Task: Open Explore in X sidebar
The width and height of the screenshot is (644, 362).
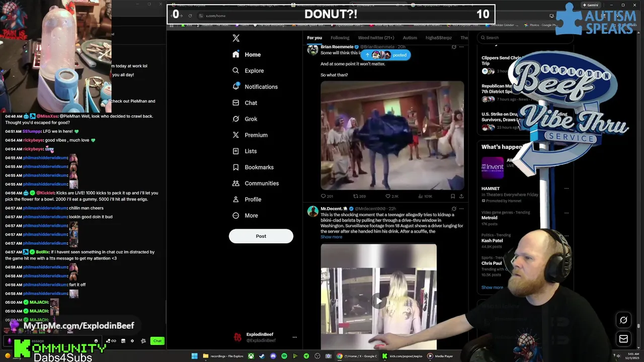Action: (248, 70)
